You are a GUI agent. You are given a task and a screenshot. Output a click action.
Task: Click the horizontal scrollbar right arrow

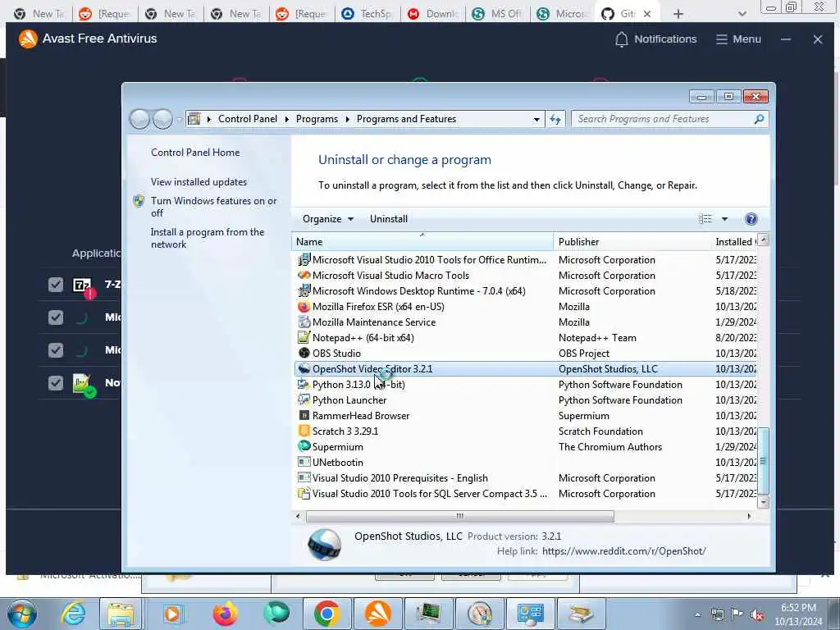pyautogui.click(x=749, y=516)
